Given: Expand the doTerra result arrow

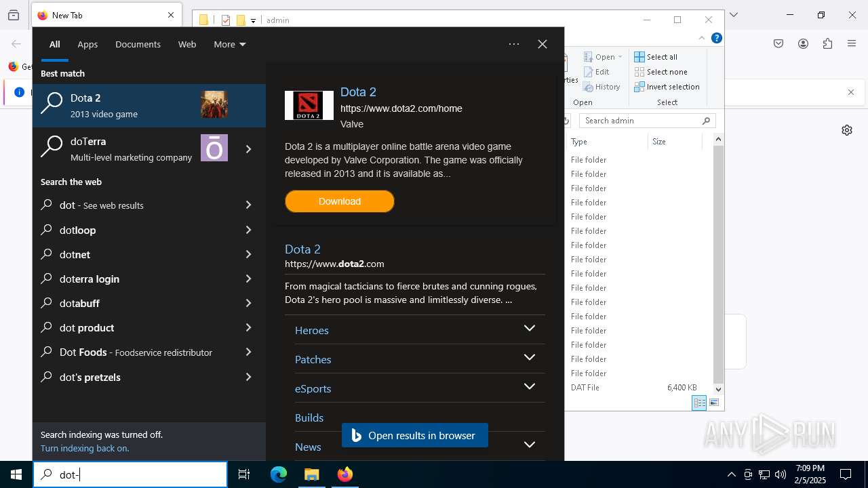Looking at the screenshot, I should coord(248,149).
